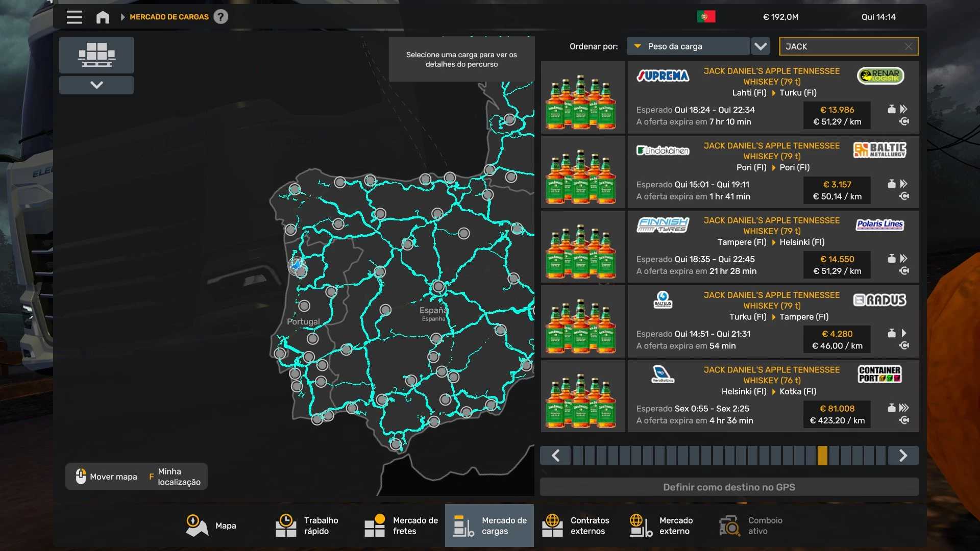Toggle the sort direction chevron button
The width and height of the screenshot is (980, 551).
(x=761, y=46)
